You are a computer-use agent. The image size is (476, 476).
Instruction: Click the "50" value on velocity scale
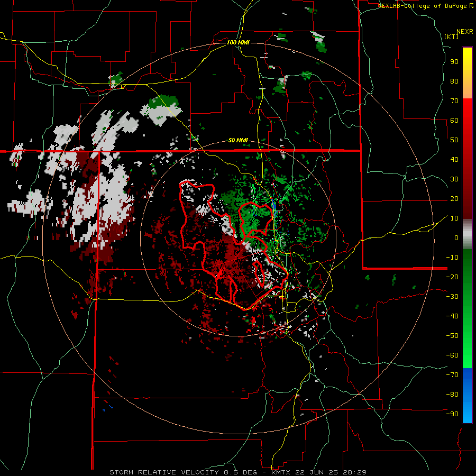coord(454,140)
